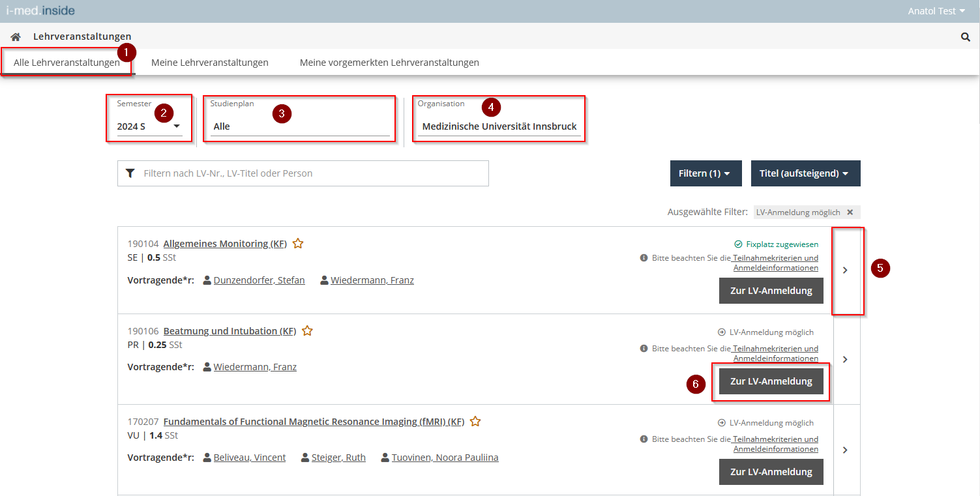
Task: Click person icon beside Steiger, Ruth
Action: point(305,458)
